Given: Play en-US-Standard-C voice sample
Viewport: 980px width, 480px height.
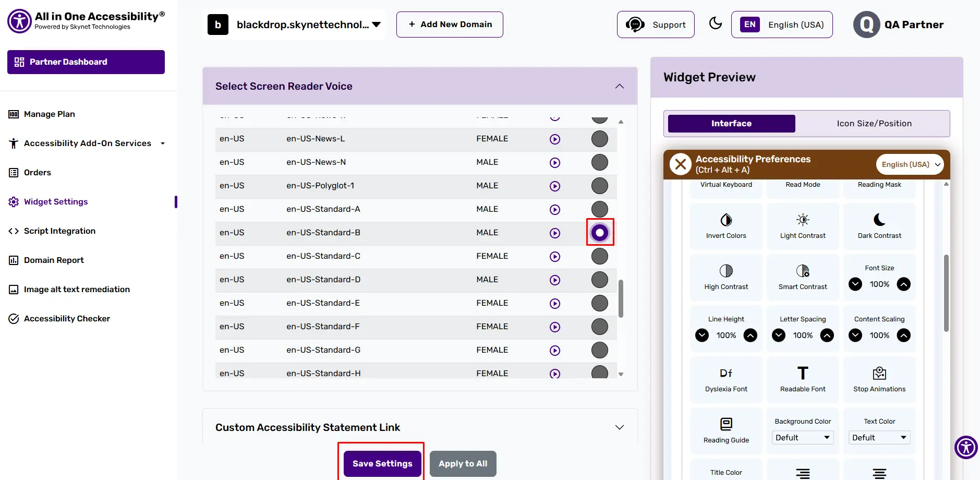Looking at the screenshot, I should click(x=555, y=257).
